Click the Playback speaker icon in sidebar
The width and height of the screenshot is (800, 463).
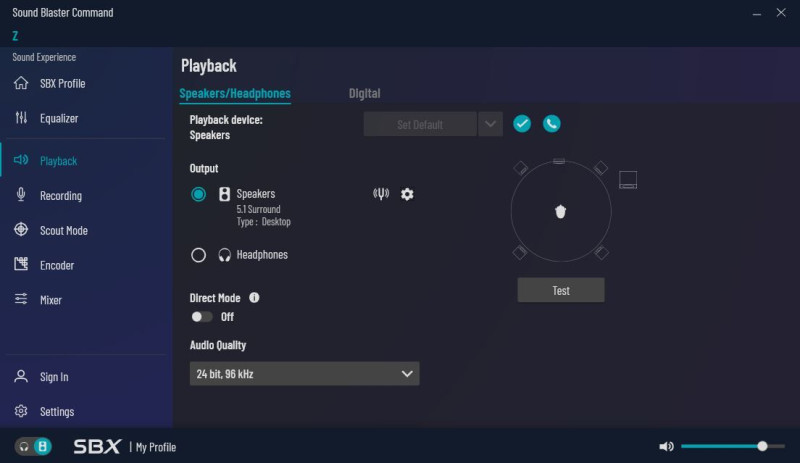[x=21, y=160]
